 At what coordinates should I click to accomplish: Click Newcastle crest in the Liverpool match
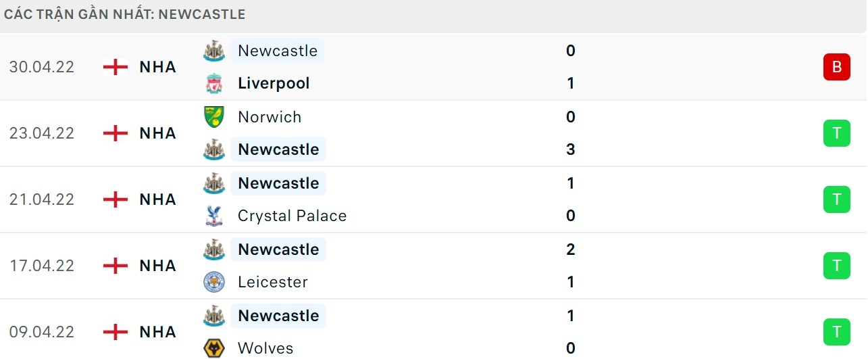pyautogui.click(x=214, y=51)
